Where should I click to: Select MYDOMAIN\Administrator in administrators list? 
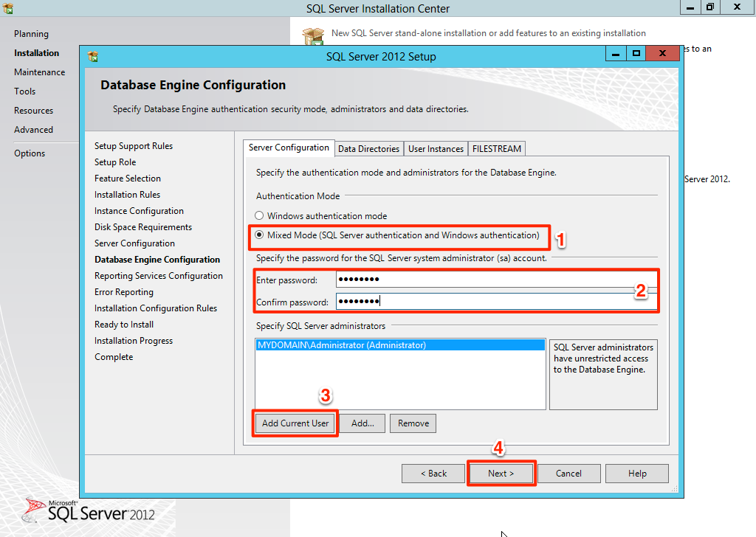pyautogui.click(x=400, y=344)
